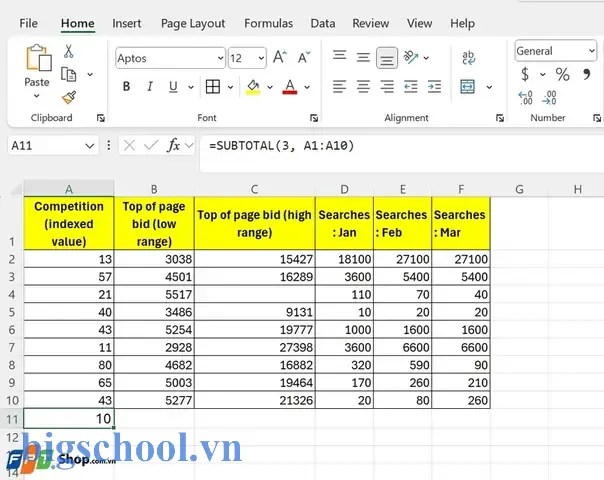Open the font size 12 dropdown
The image size is (604, 480).
coord(261,58)
